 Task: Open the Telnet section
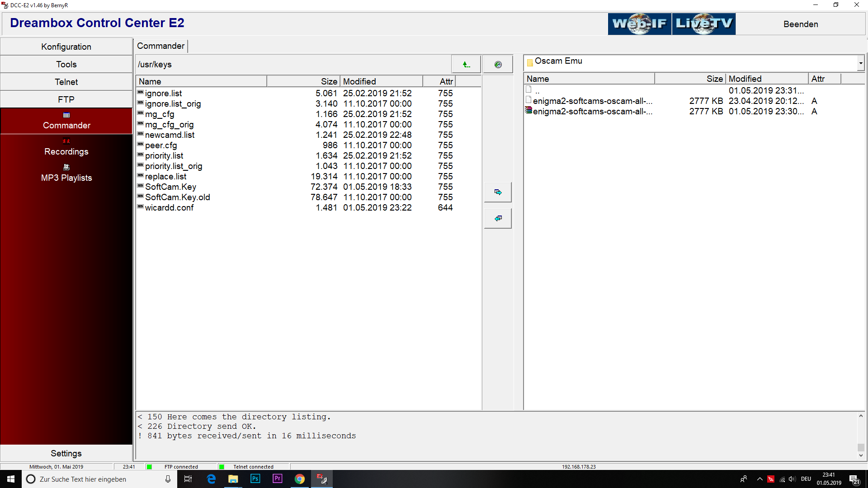tap(66, 82)
